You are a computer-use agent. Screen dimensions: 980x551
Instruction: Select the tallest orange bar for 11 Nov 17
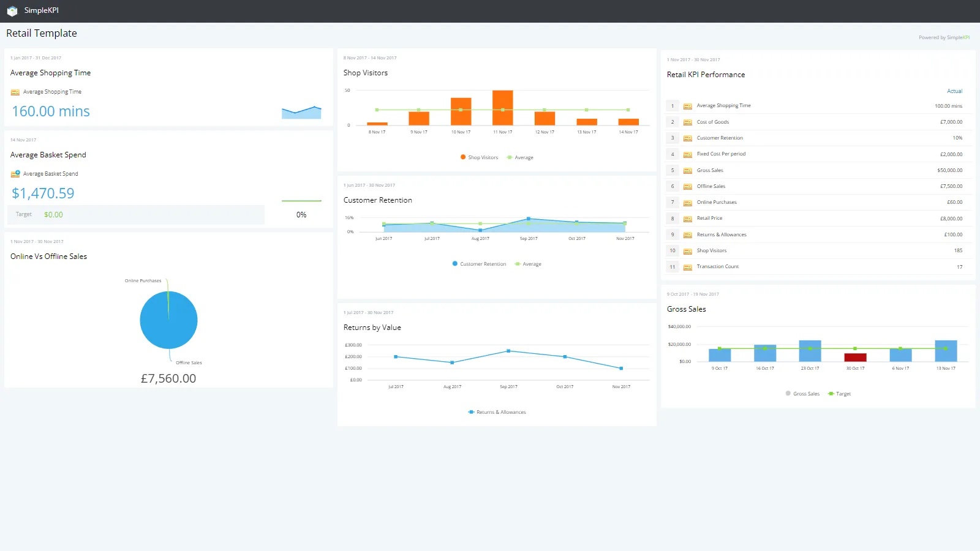502,108
